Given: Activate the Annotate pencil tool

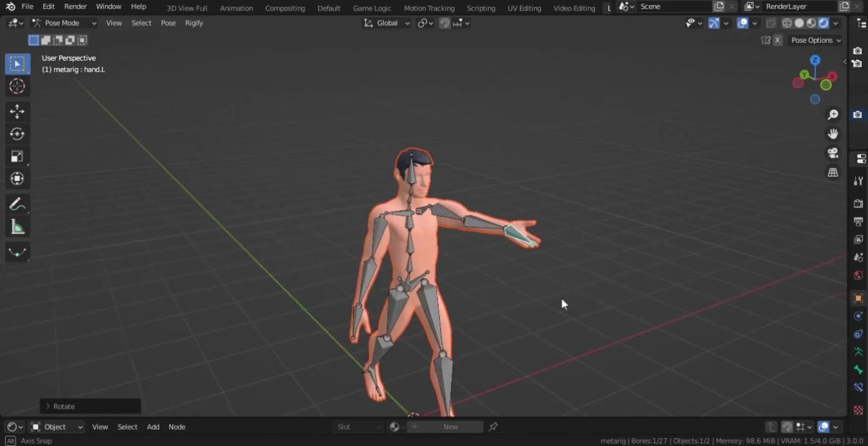Looking at the screenshot, I should pyautogui.click(x=17, y=205).
